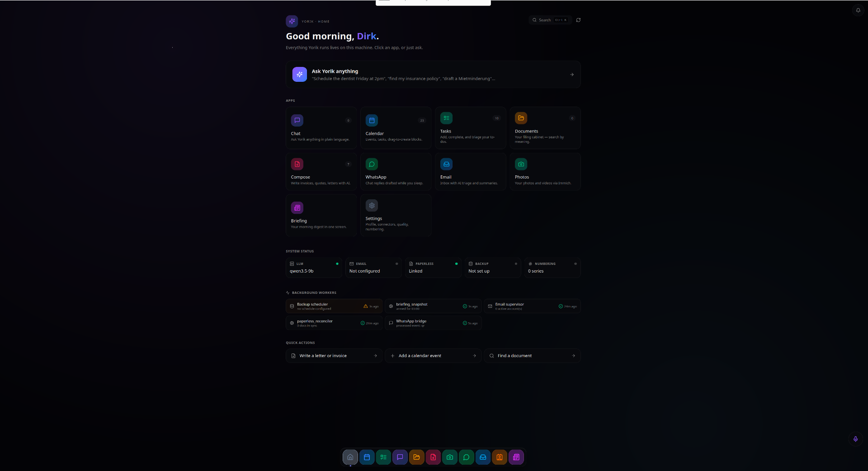Click the Ask Yorik anything box

click(433, 75)
